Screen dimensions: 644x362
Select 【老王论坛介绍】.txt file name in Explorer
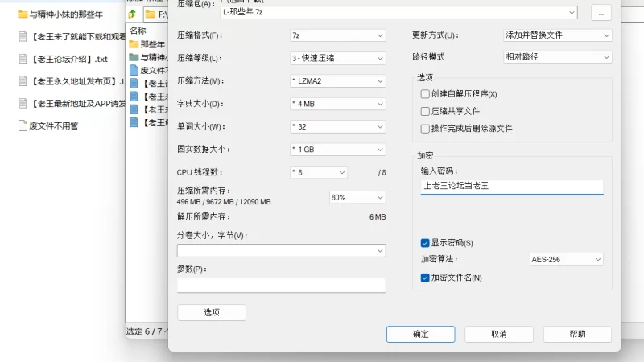click(x=68, y=59)
